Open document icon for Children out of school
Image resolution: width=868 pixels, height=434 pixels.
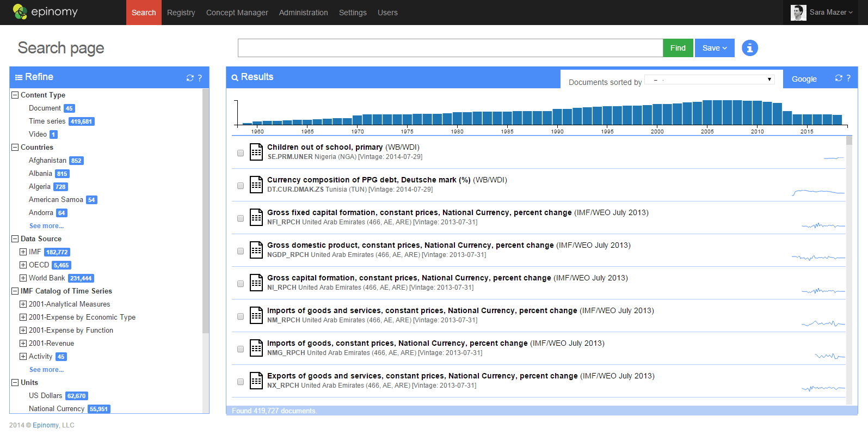click(x=256, y=152)
